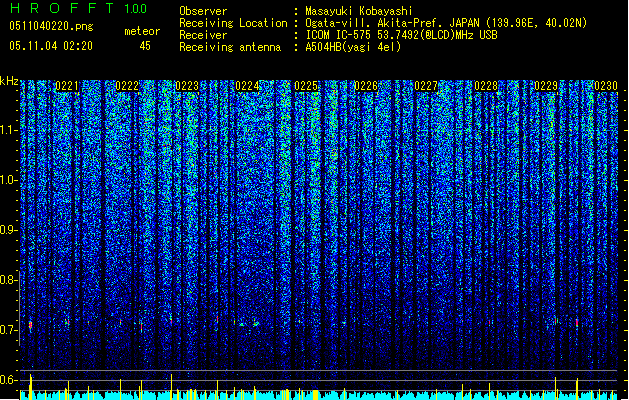Click the Ogata-vill. Akita-Pref. JAPAN location text
The height and width of the screenshot is (400, 629).
point(446,23)
